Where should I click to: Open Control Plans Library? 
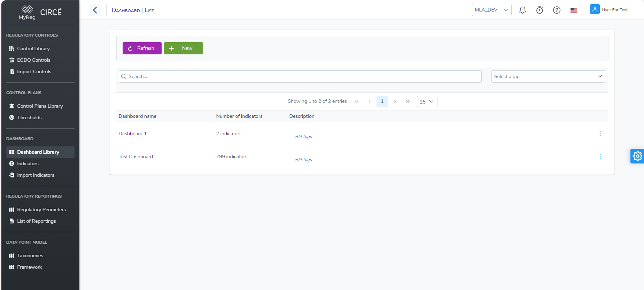[40, 106]
